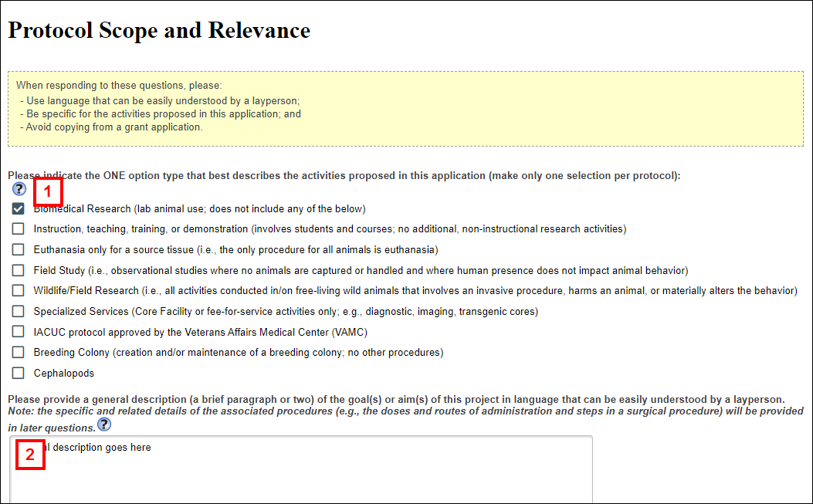Enable the Field Study checkbox

point(19,270)
